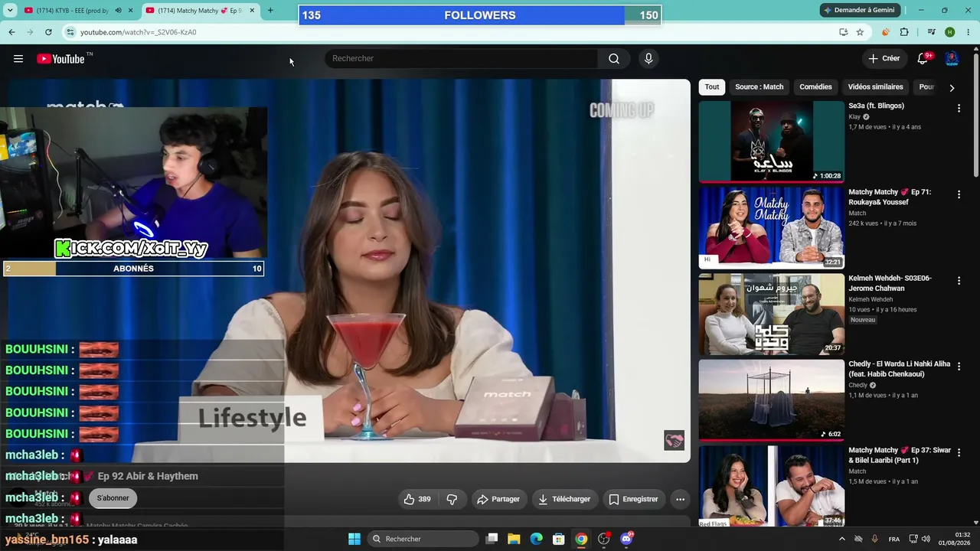Click the Windows taskbar Rechercher search box
Image resolution: width=980 pixels, height=551 pixels.
point(422,539)
